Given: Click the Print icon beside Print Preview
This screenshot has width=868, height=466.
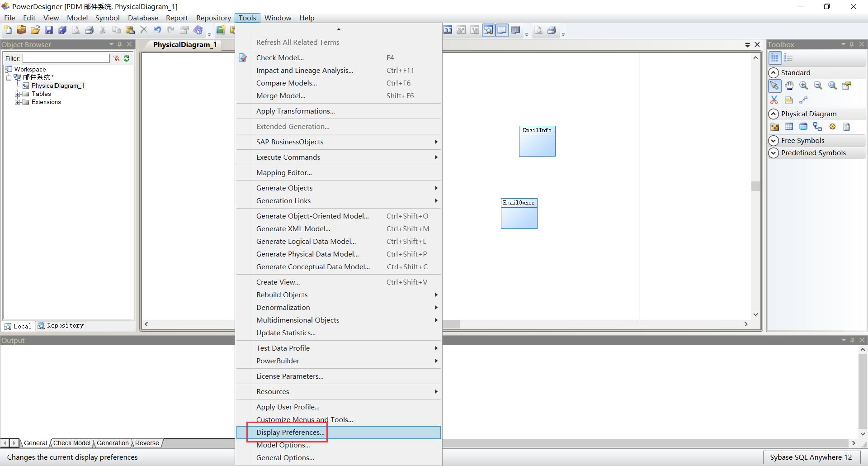Looking at the screenshot, I should point(90,30).
